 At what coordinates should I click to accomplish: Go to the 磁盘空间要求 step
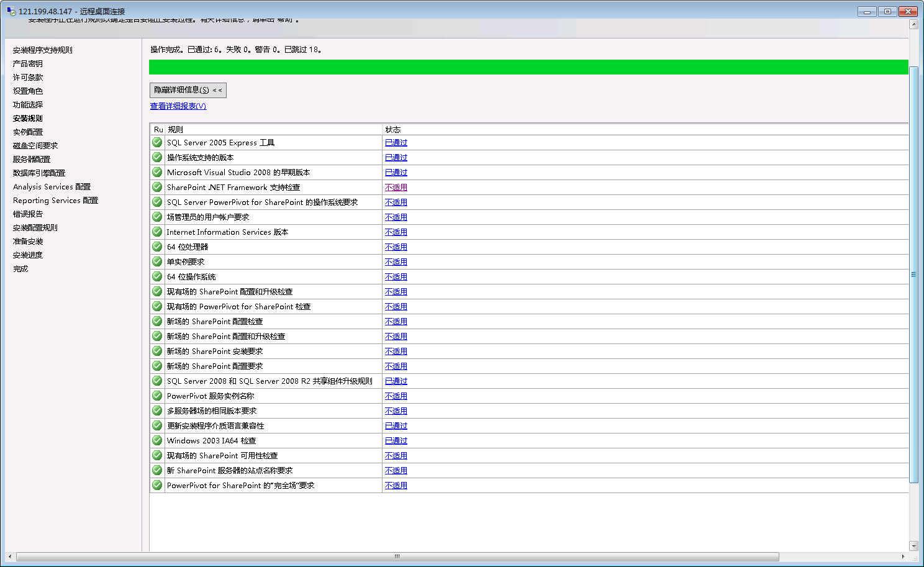(35, 146)
